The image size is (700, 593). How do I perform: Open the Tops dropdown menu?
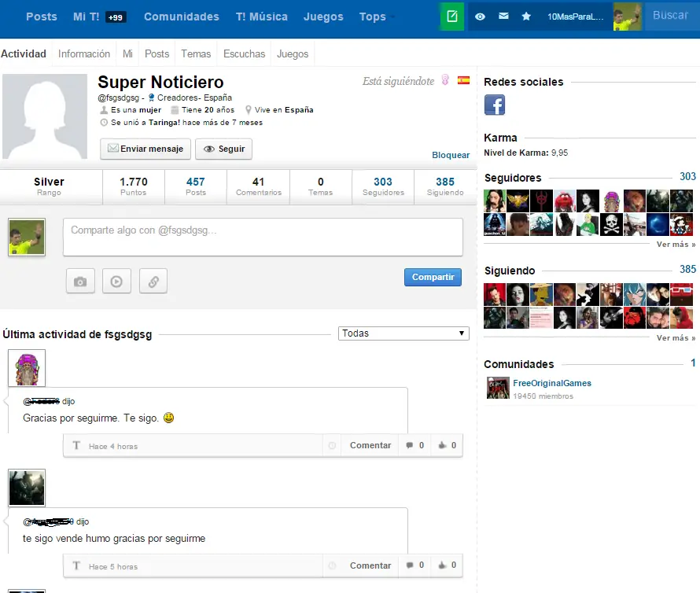coord(377,17)
